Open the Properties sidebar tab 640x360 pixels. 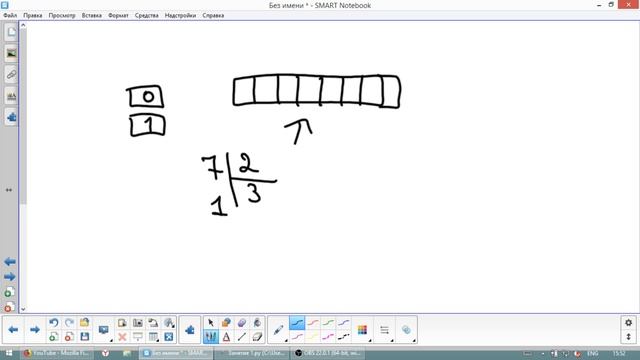pyautogui.click(x=11, y=96)
